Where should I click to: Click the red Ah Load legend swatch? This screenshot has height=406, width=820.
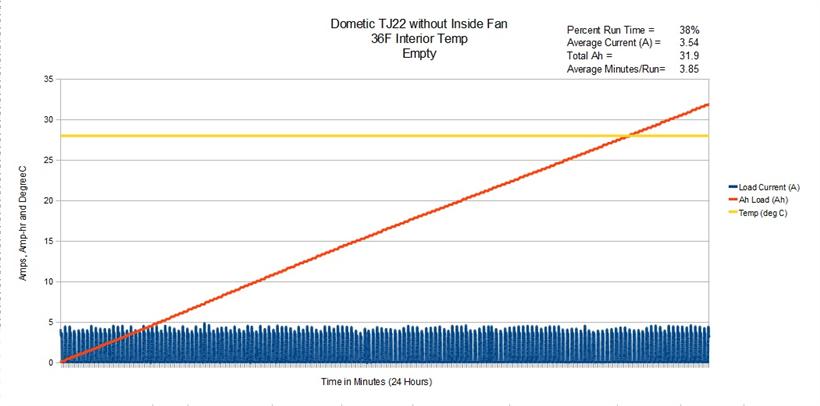point(732,200)
